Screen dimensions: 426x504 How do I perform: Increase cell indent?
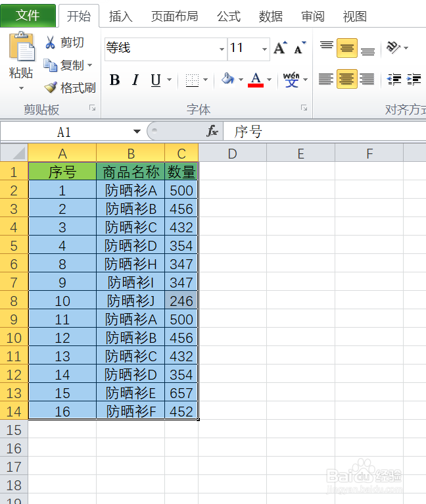point(414,79)
